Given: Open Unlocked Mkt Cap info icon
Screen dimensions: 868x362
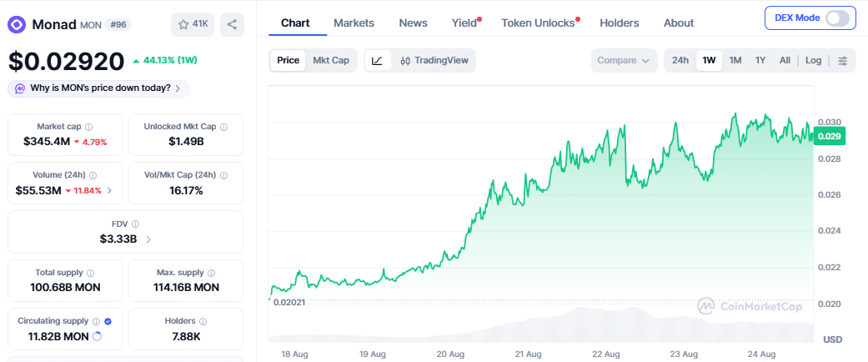Looking at the screenshot, I should coord(223,127).
